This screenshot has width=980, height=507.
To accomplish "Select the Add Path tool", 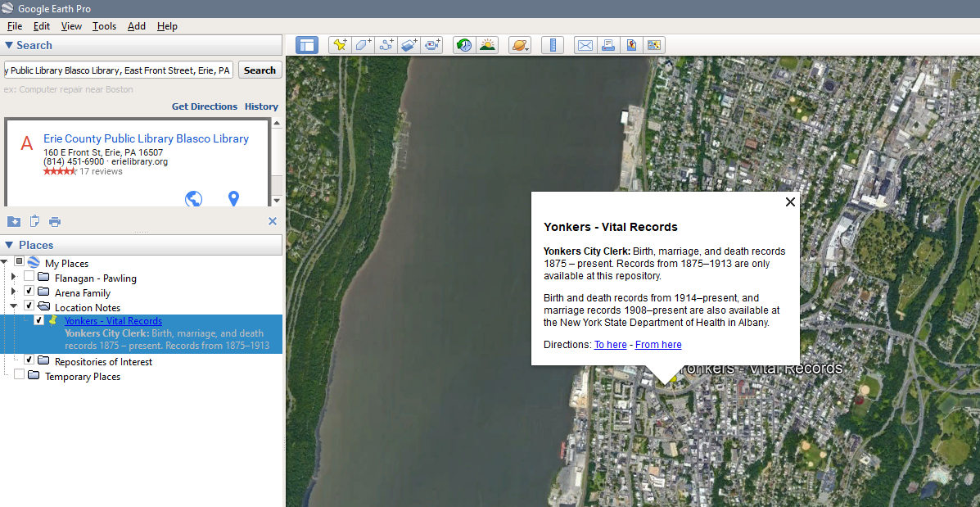I will 386,45.
